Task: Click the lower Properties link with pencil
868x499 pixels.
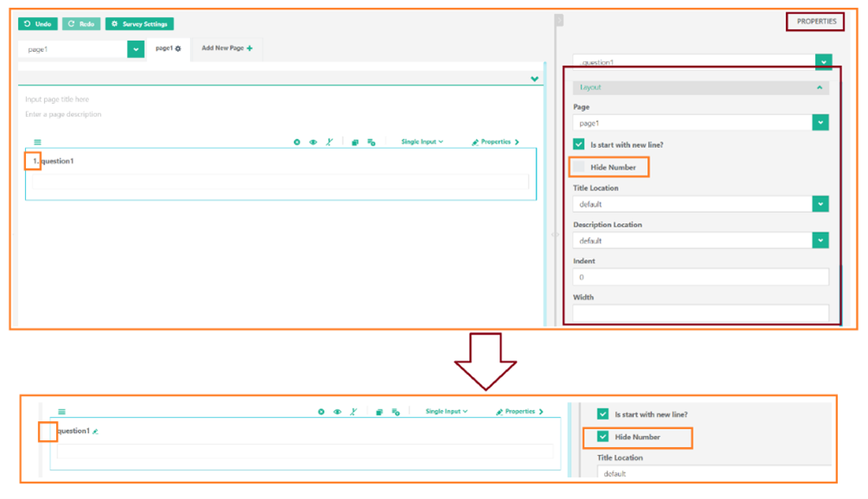Action: pyautogui.click(x=520, y=411)
